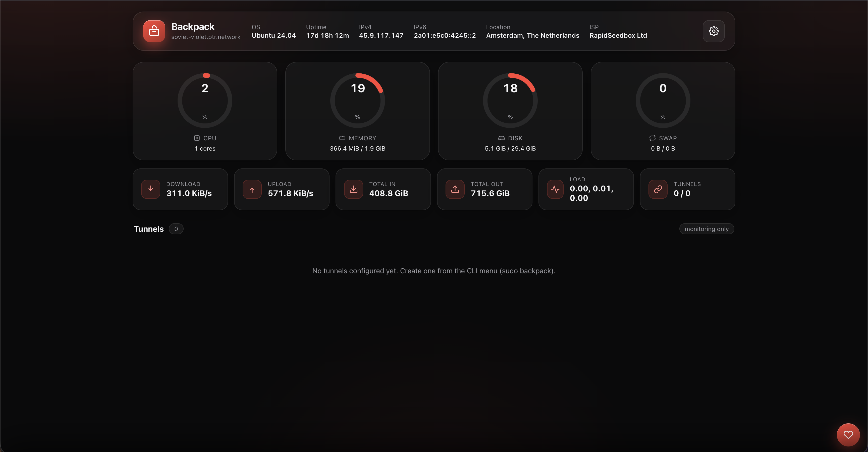
Task: Click the Tunnels section heading
Action: pos(149,229)
